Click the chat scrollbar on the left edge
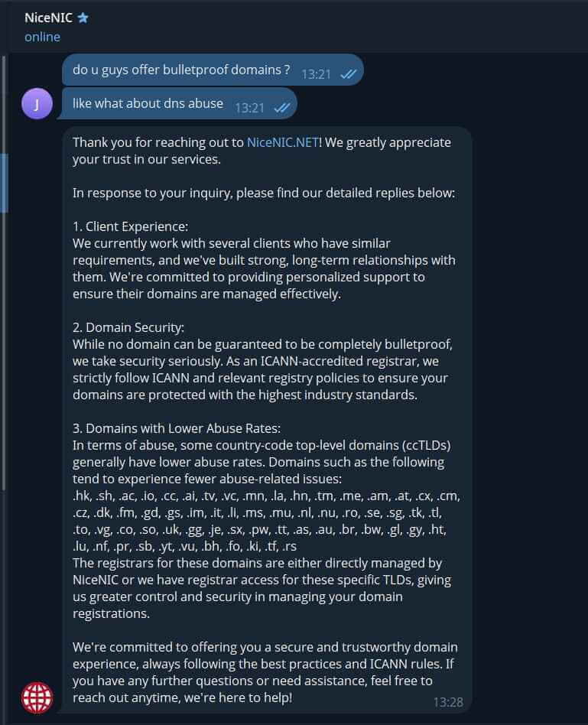This screenshot has width=588, height=725. (x=5, y=184)
